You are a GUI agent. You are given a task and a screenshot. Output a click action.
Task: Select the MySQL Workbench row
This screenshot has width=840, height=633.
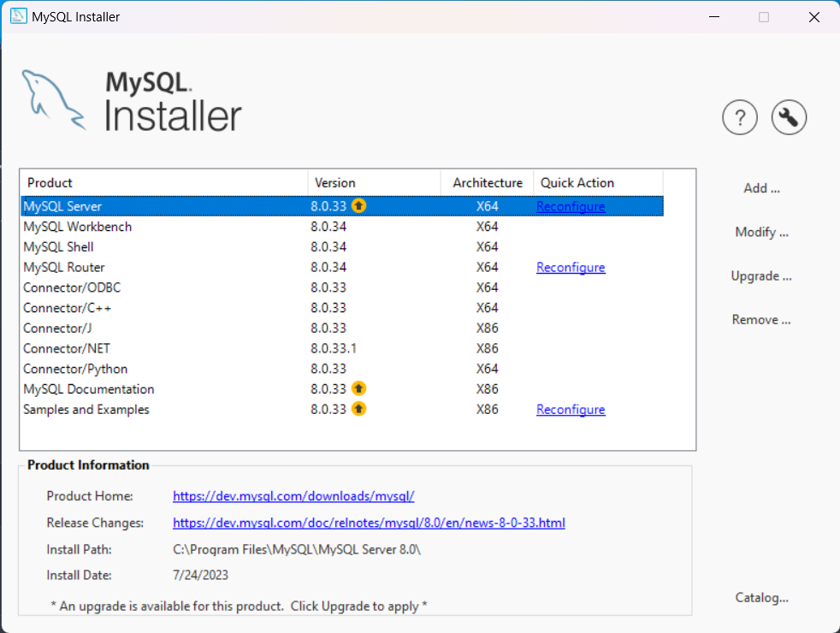click(x=342, y=227)
